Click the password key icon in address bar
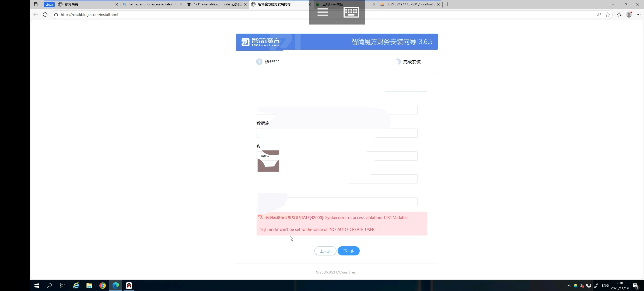The height and width of the screenshot is (291, 644). click(x=599, y=15)
